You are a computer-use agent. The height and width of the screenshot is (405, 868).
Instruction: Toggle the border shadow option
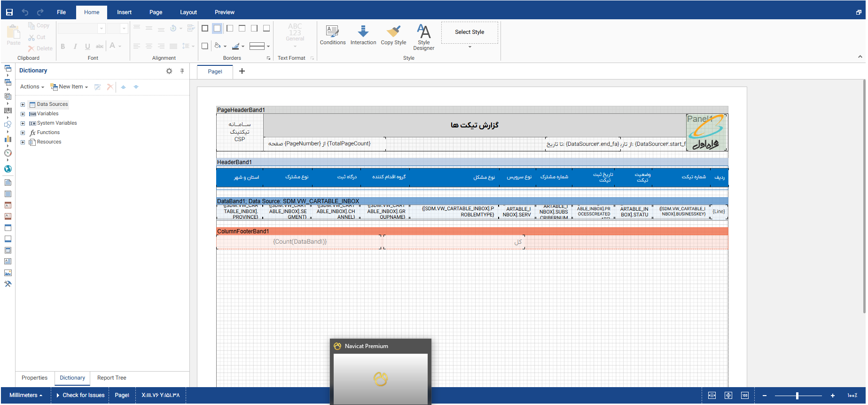[x=205, y=46]
